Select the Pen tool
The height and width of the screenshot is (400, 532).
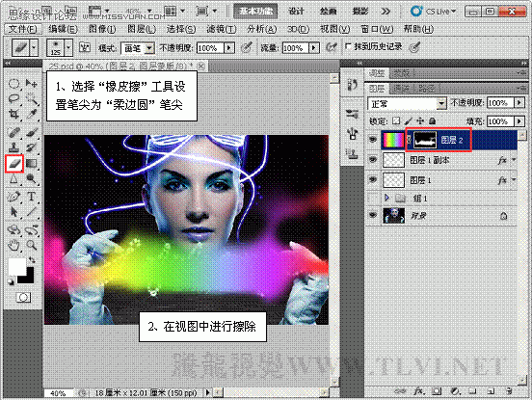tap(13, 197)
